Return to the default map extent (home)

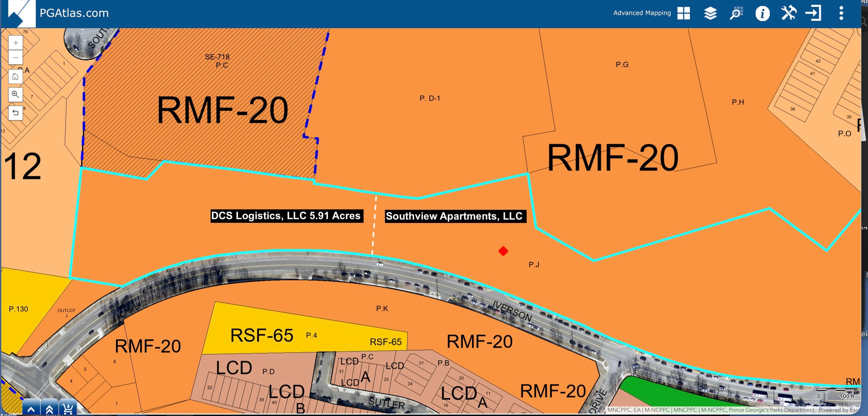(x=16, y=77)
